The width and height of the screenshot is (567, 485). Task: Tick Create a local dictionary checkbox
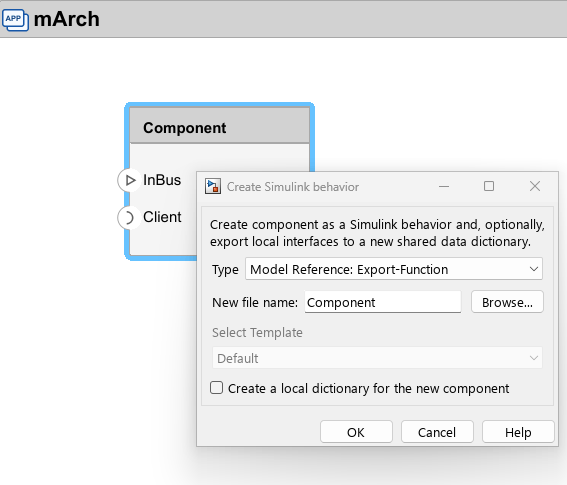pos(217,388)
